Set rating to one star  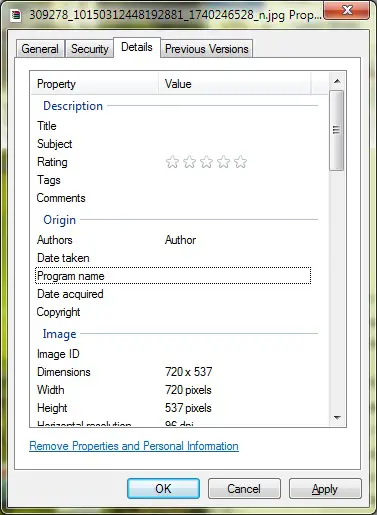pos(172,162)
